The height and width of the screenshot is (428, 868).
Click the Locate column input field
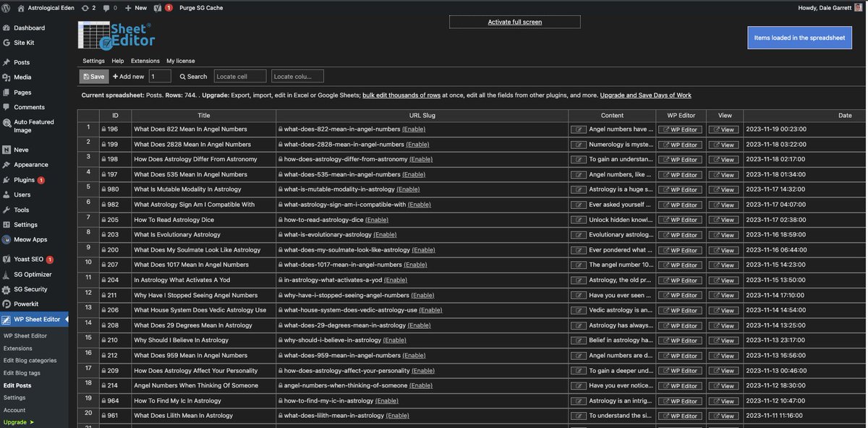click(x=297, y=76)
